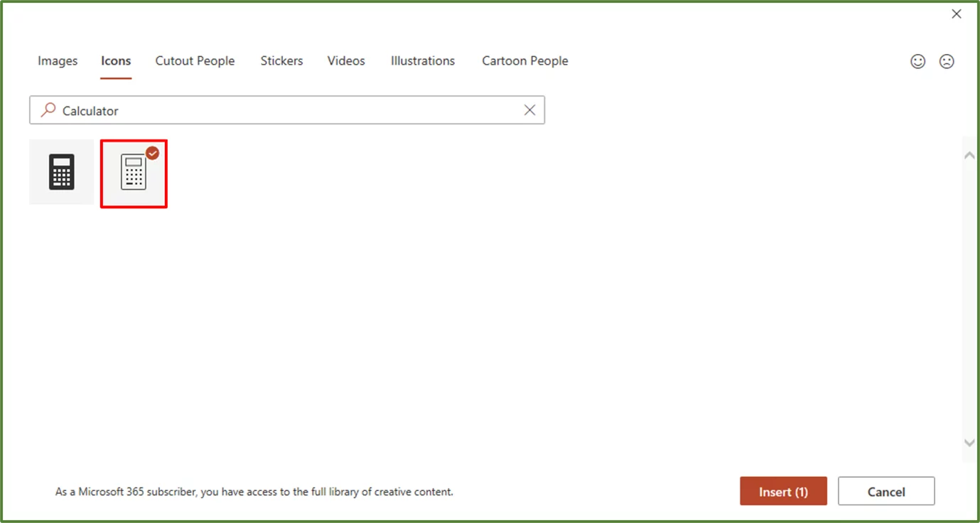
Task: Click the frowning face feedback icon
Action: (947, 61)
